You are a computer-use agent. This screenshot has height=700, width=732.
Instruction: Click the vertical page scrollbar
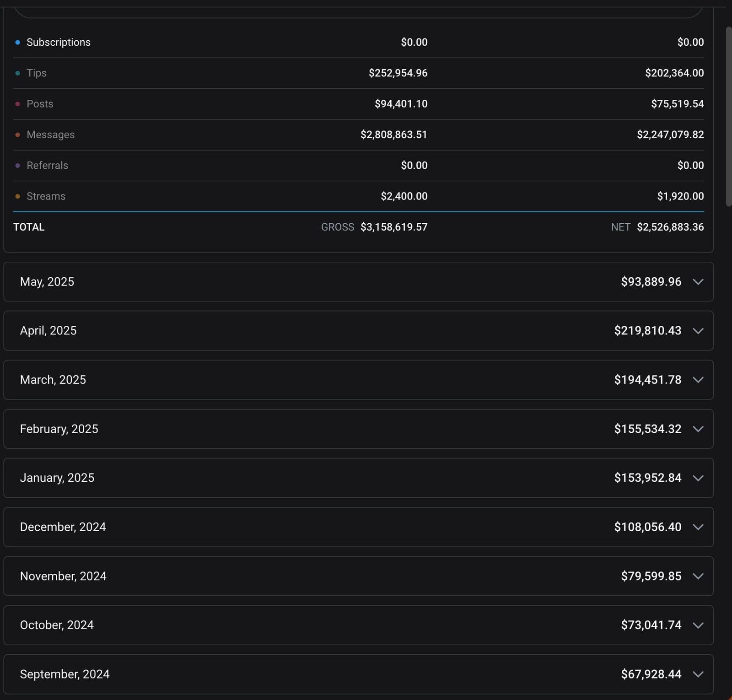[728, 117]
